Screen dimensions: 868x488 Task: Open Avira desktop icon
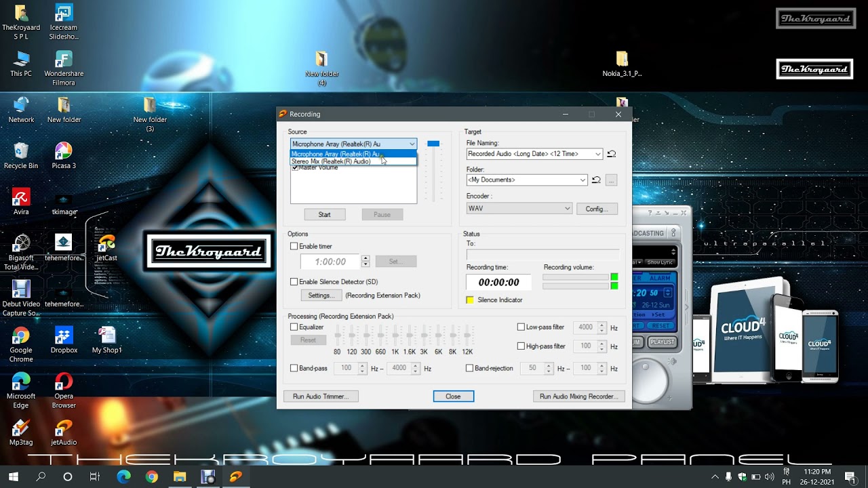(x=21, y=202)
